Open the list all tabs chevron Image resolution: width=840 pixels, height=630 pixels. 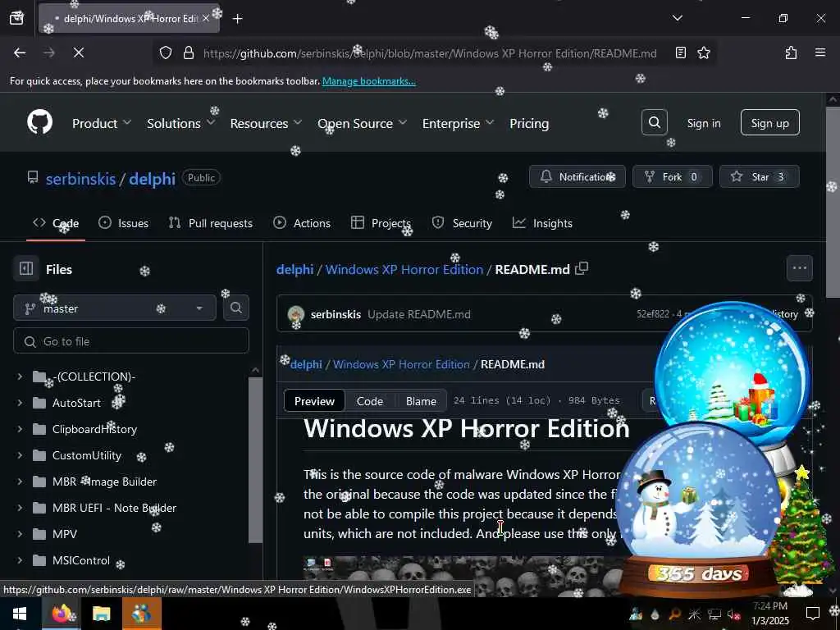tap(677, 18)
